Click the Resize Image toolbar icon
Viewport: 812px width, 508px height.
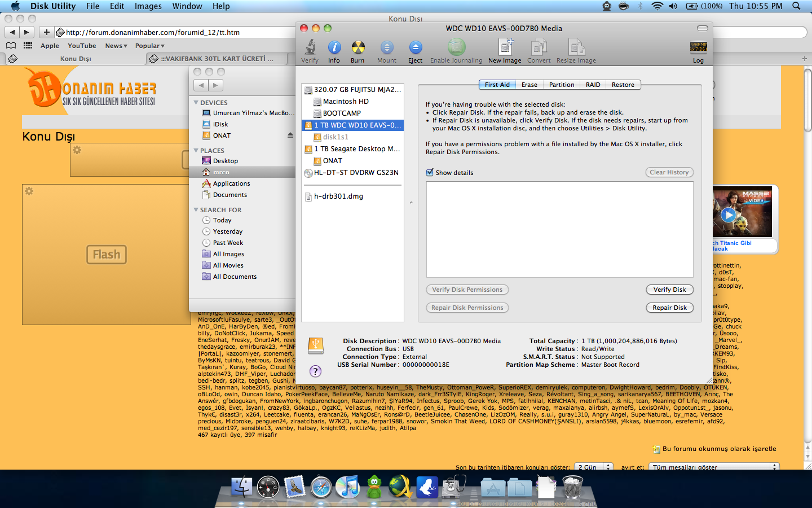click(x=576, y=47)
